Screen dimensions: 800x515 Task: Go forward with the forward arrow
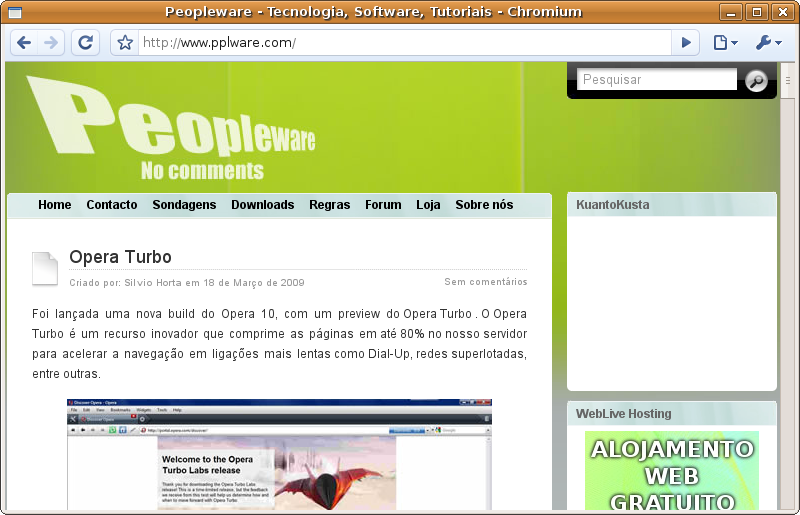click(x=51, y=42)
